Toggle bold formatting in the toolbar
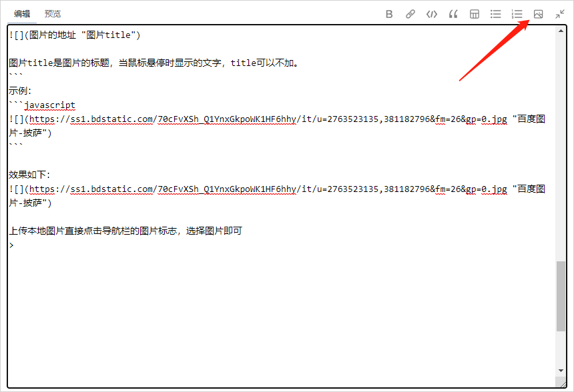 click(x=389, y=14)
